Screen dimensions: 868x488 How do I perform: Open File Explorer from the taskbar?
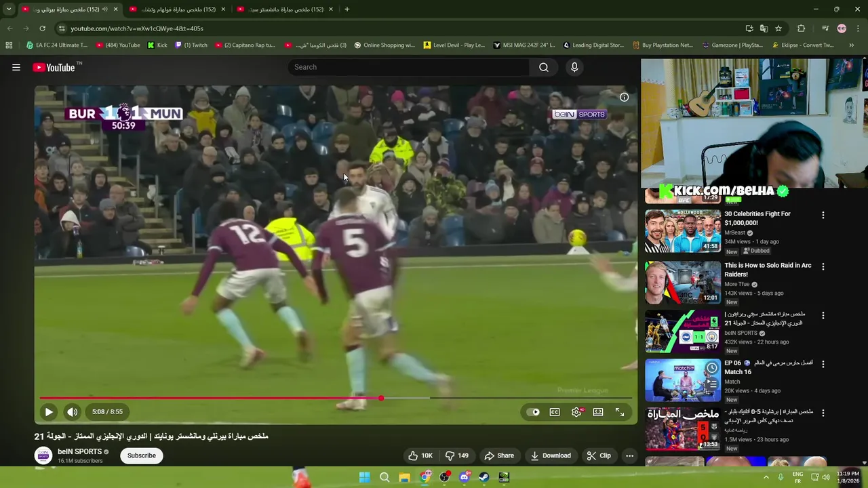pyautogui.click(x=404, y=477)
